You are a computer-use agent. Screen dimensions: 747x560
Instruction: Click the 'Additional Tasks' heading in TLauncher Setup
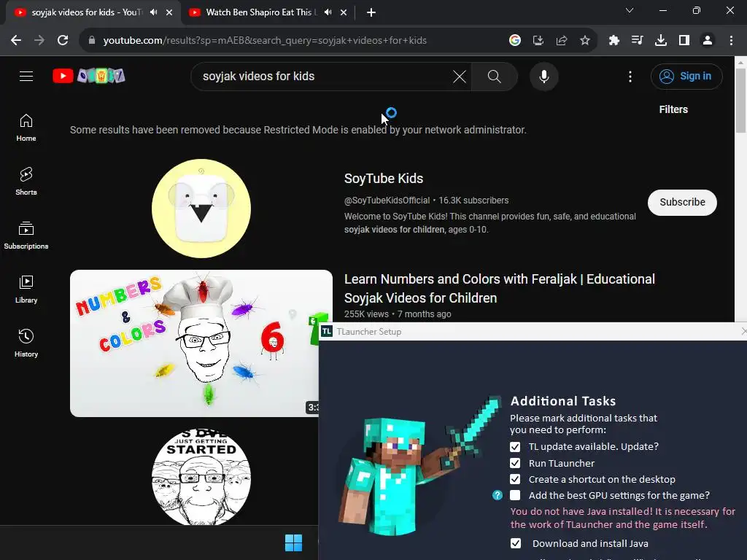pos(563,401)
